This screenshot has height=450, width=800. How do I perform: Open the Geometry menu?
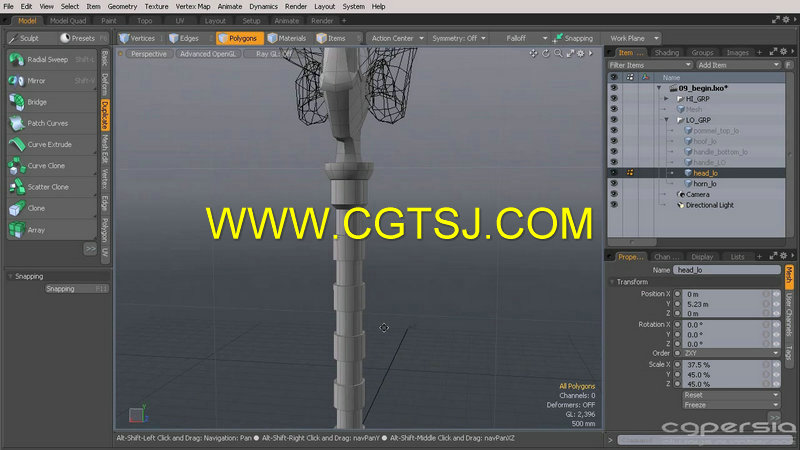pos(122,7)
